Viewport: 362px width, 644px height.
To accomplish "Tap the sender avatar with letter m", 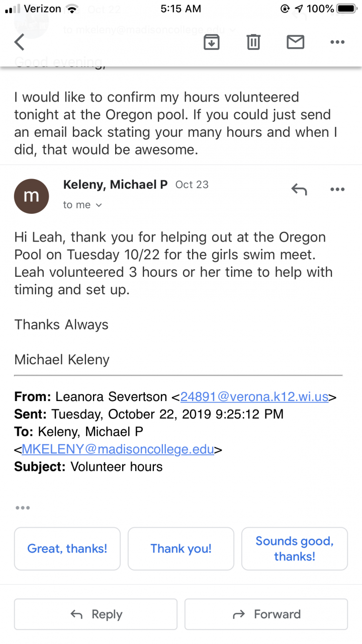I will coord(32,196).
